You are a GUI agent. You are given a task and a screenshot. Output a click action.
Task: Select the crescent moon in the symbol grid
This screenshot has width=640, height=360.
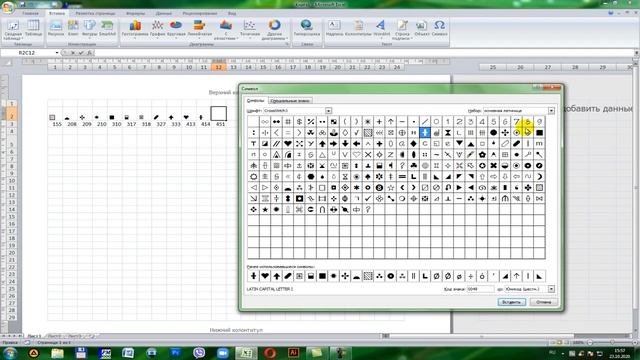pyautogui.click(x=539, y=176)
